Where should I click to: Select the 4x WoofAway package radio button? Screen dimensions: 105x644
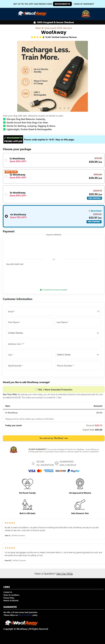pos(7,216)
